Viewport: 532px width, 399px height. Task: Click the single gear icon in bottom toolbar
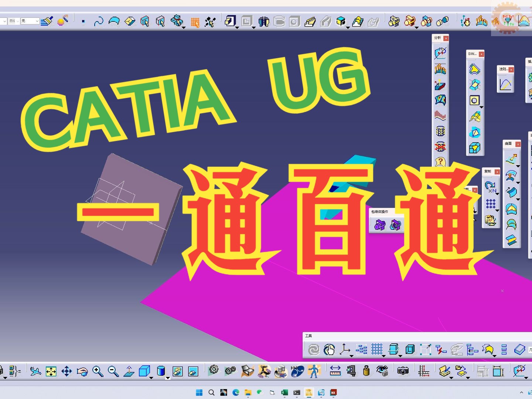(x=214, y=370)
